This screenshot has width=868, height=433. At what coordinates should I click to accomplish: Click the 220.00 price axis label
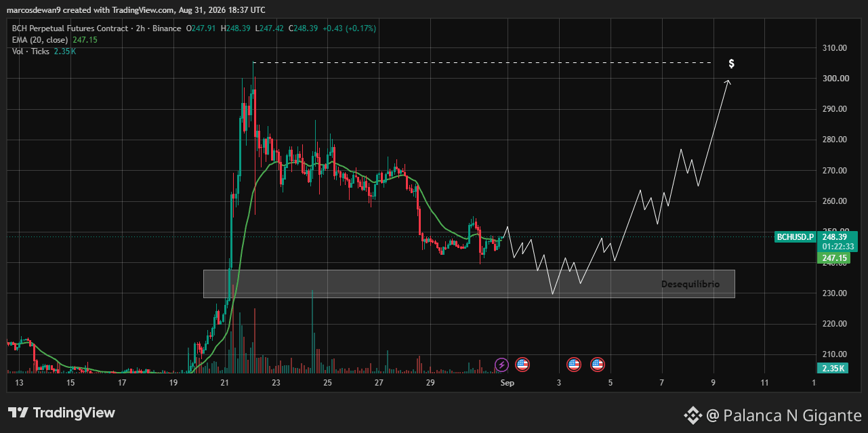(834, 324)
